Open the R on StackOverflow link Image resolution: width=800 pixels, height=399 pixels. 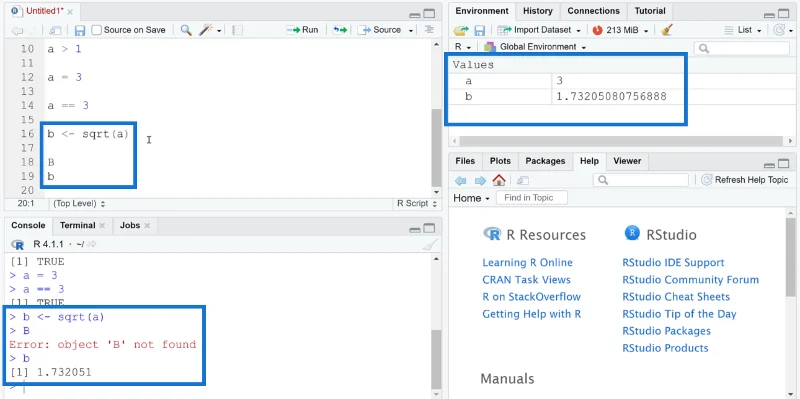(532, 296)
